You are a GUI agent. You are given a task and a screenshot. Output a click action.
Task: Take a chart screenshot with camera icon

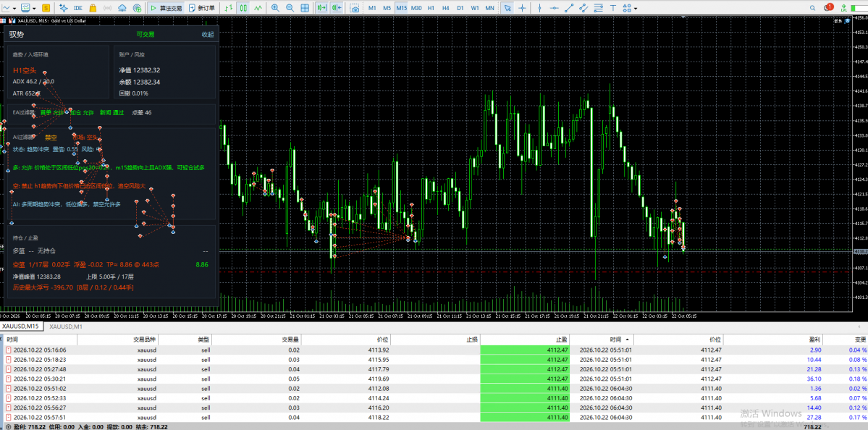point(354,8)
